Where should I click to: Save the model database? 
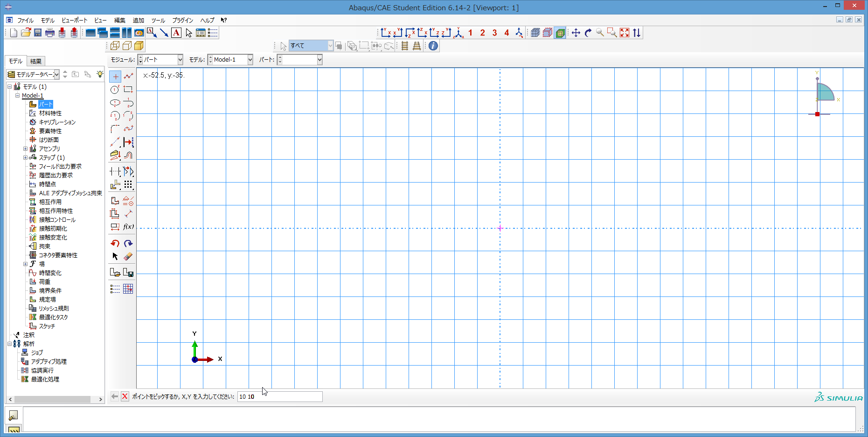38,33
